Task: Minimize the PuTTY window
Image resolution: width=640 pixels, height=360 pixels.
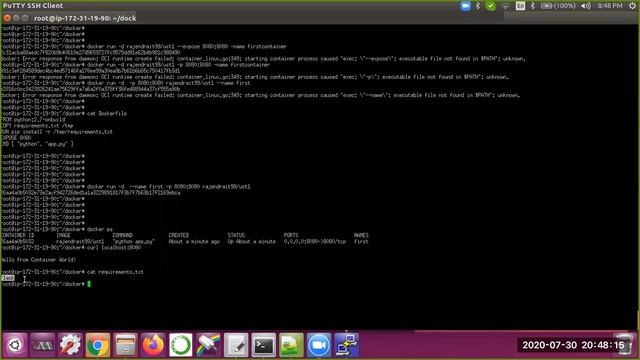Action: 16,18
